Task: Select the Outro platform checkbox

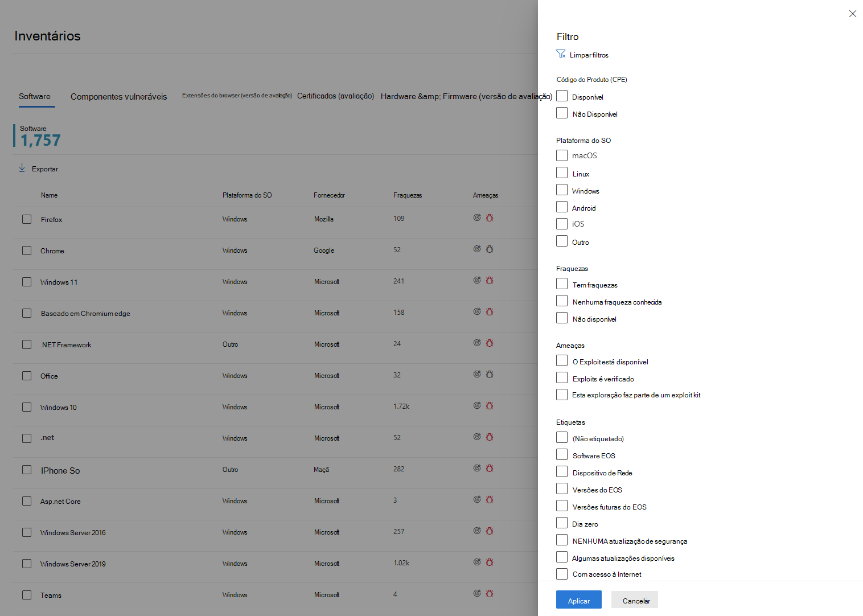Action: 562,241
